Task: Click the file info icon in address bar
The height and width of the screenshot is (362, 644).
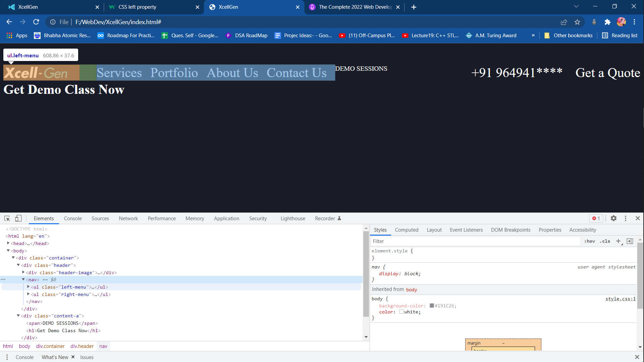Action: [53, 22]
